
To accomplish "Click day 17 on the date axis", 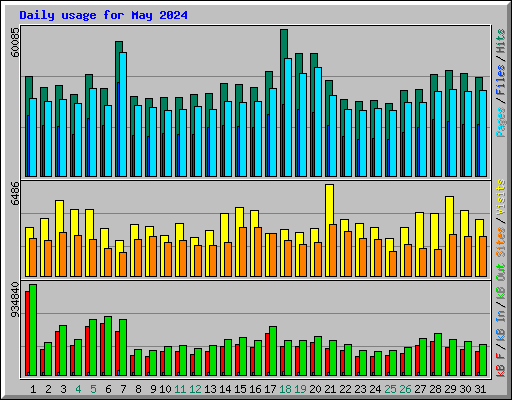I will click(270, 389).
